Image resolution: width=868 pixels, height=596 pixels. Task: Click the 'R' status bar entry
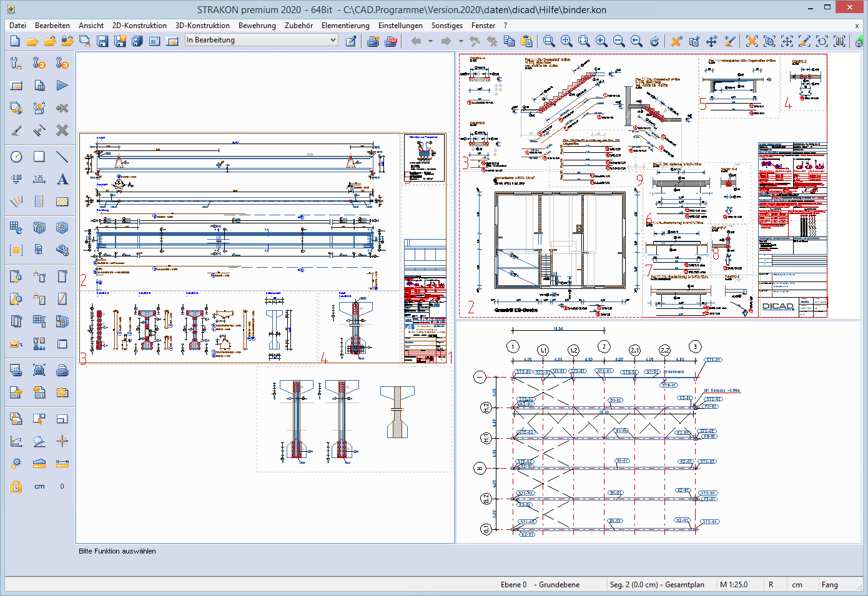pyautogui.click(x=771, y=585)
